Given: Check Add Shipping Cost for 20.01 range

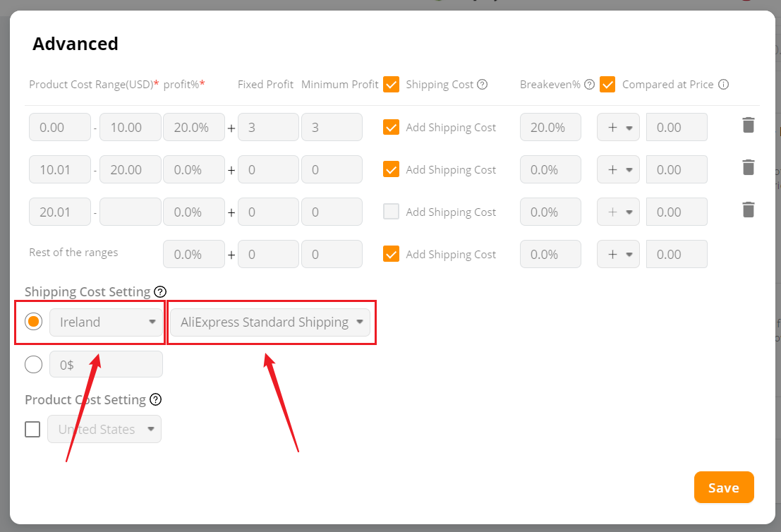Looking at the screenshot, I should click(391, 212).
